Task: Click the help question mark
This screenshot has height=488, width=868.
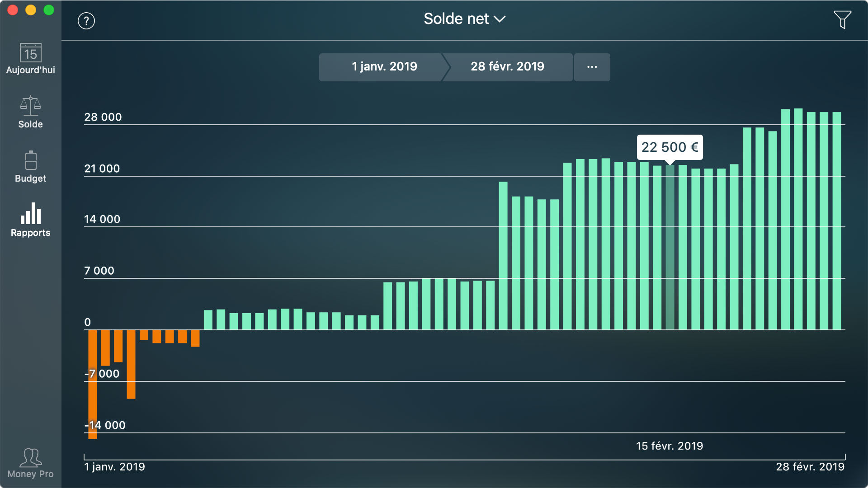Action: tap(86, 20)
